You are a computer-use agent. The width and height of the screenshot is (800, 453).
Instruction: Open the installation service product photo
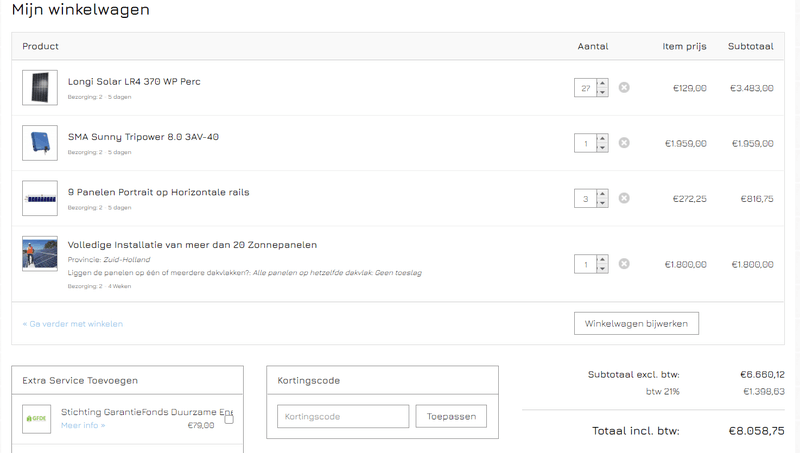tap(40, 254)
